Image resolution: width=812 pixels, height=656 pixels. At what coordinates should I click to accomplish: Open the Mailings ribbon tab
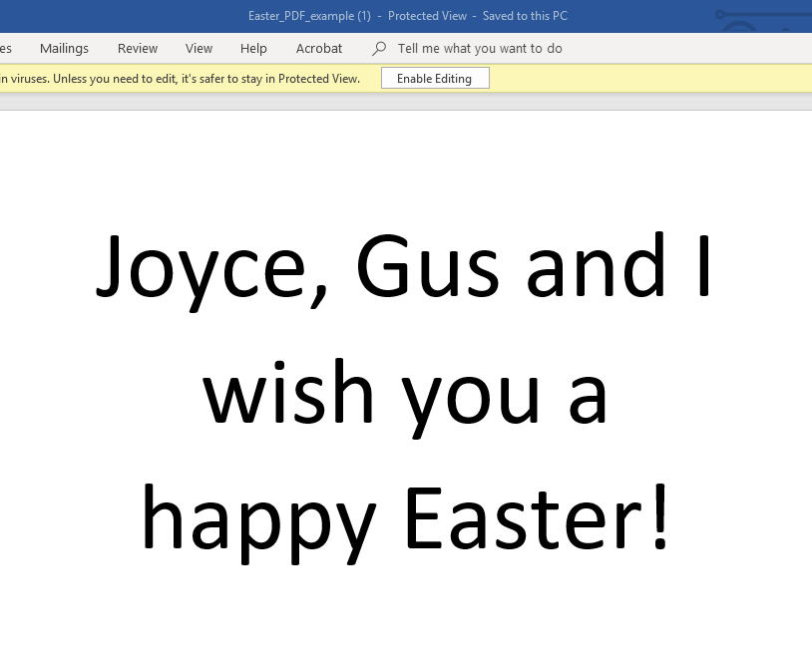64,48
